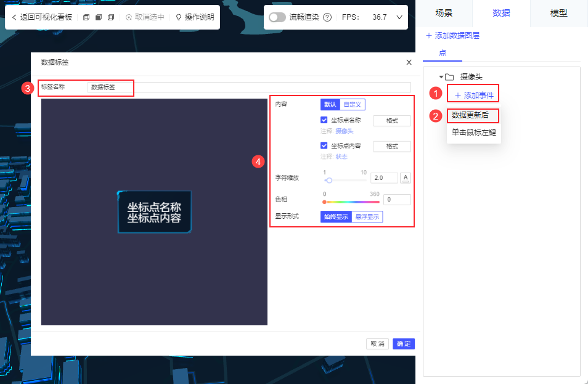588x384 pixels.
Task: Click the third cube view icon in toolbar
Action: click(x=110, y=17)
